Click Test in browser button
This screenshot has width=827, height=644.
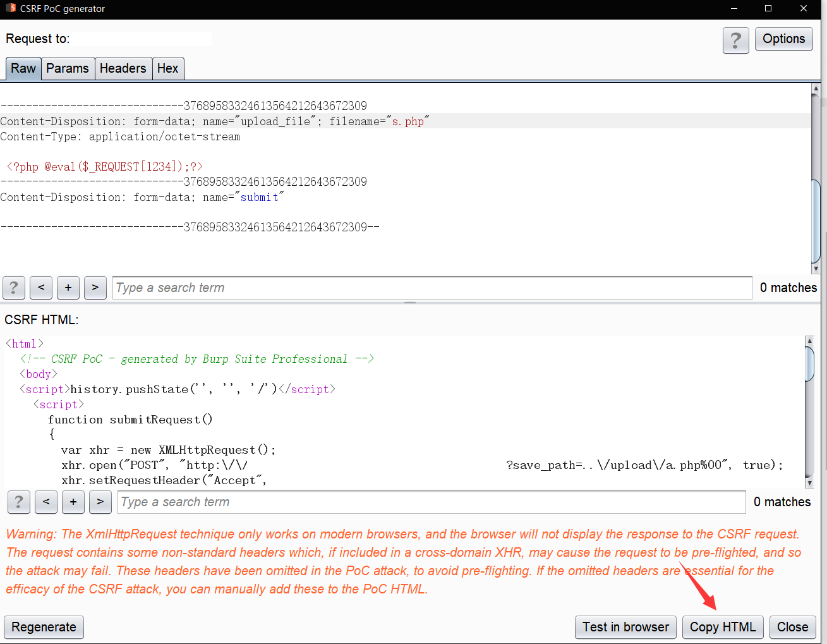(x=625, y=627)
